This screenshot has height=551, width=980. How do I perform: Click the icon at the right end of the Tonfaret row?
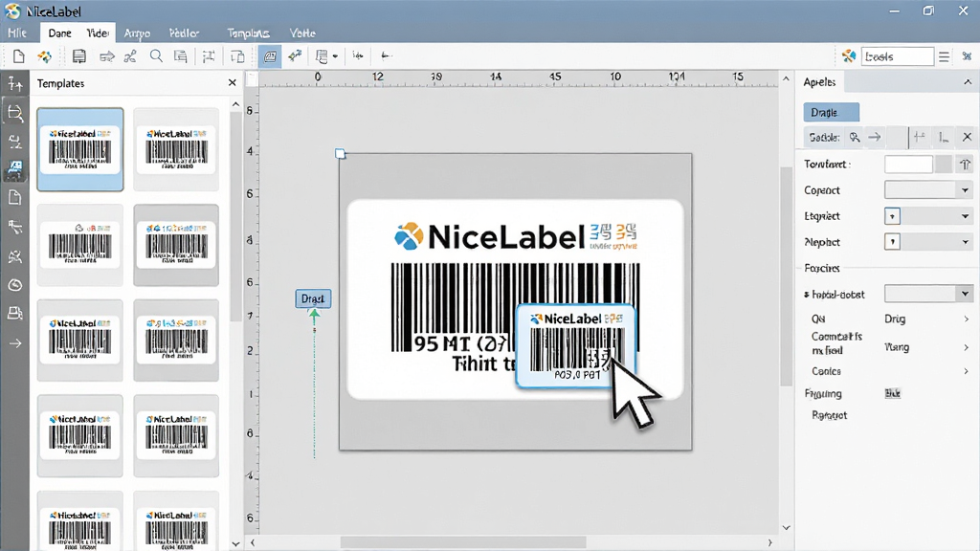coord(965,165)
